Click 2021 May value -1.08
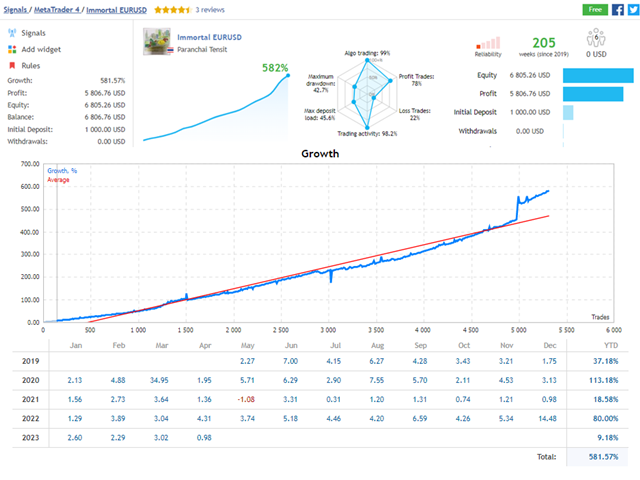Viewport: 640px width, 480px height. tap(246, 400)
